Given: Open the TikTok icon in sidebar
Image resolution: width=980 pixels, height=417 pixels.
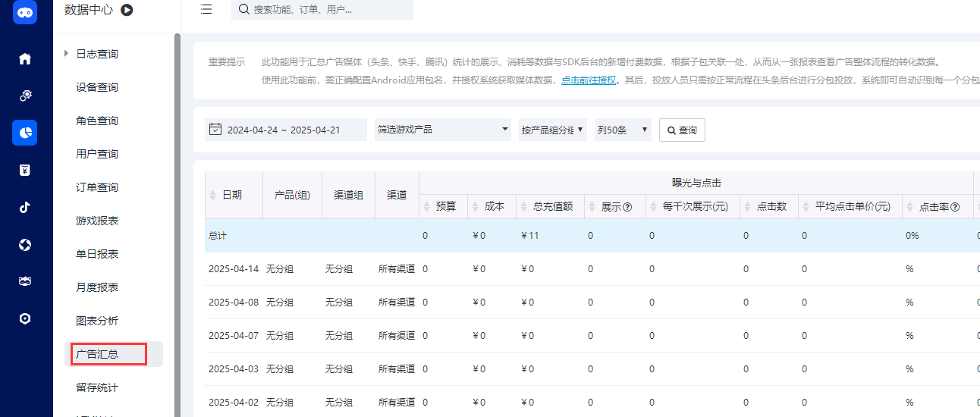Looking at the screenshot, I should [25, 207].
